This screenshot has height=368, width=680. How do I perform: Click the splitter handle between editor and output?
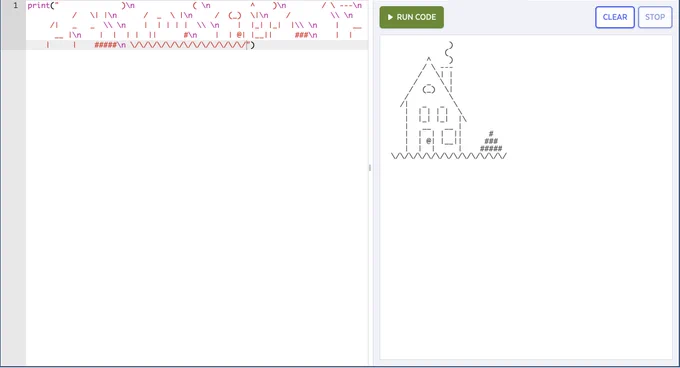click(x=369, y=168)
